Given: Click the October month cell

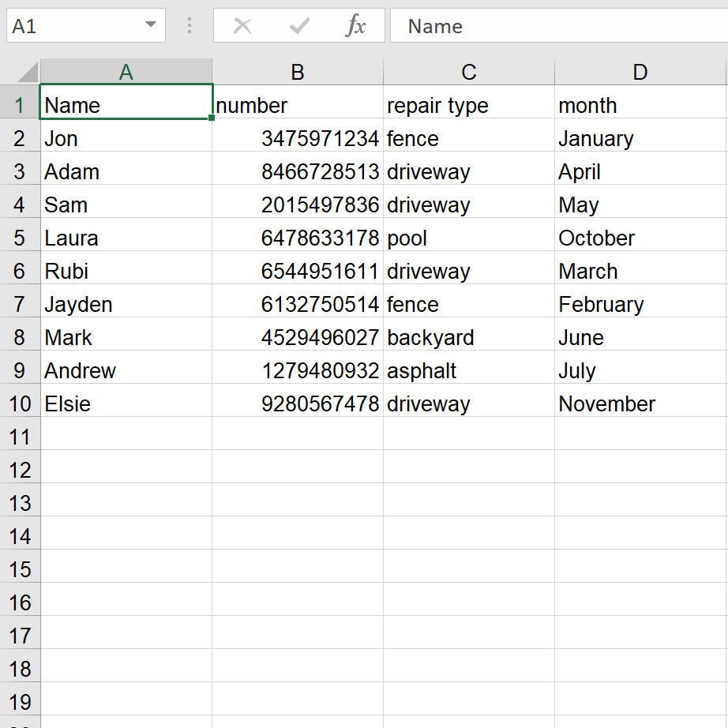Looking at the screenshot, I should click(640, 235).
